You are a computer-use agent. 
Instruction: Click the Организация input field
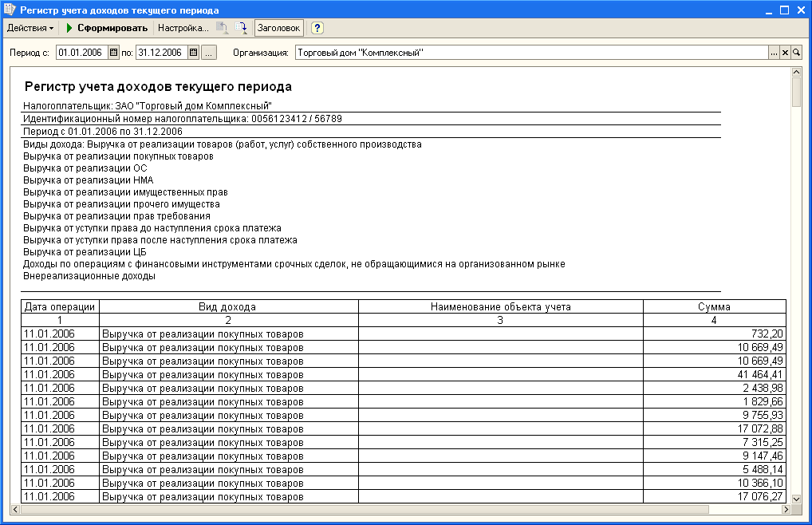[x=531, y=53]
